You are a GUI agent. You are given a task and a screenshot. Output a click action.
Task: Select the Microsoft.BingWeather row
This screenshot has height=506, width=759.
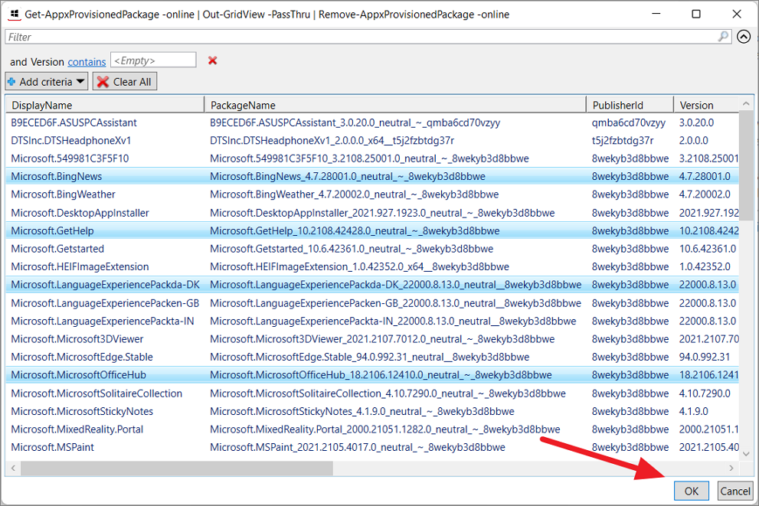372,194
